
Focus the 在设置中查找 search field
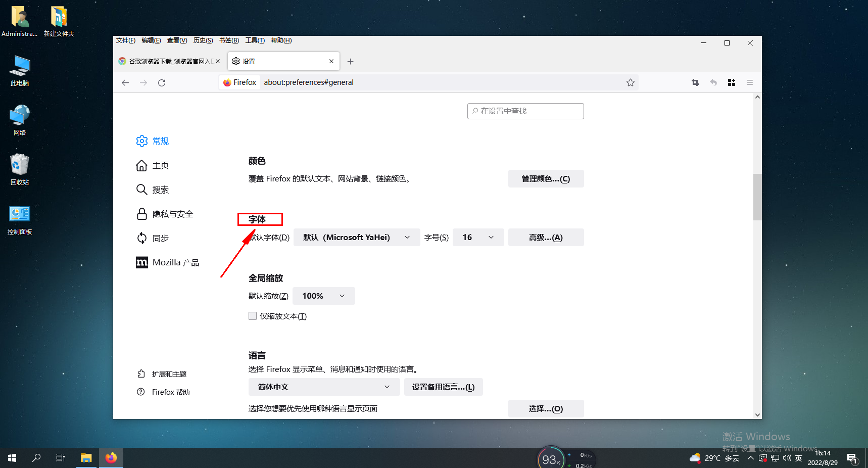click(525, 111)
